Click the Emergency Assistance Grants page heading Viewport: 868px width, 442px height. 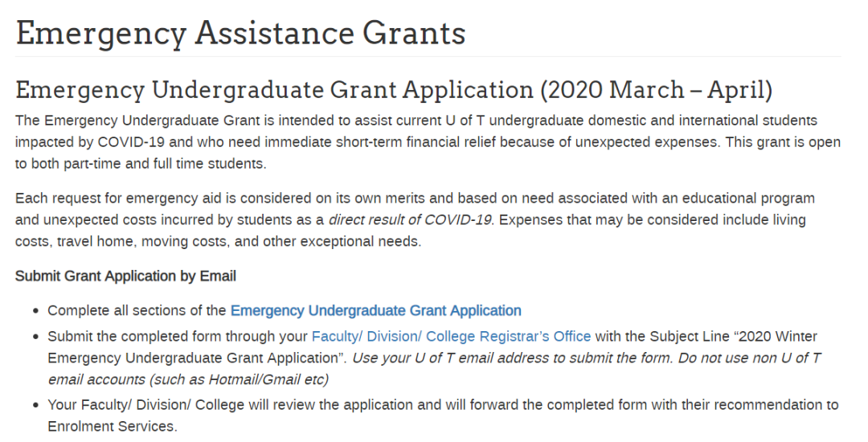241,33
